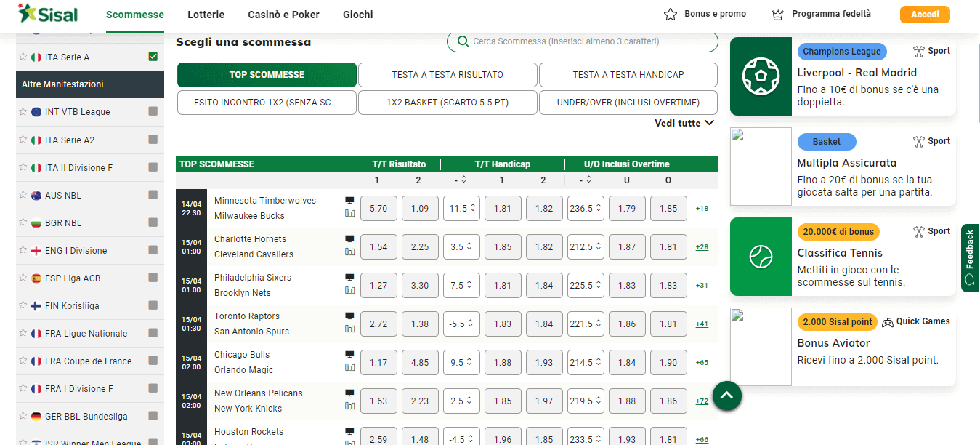This screenshot has width=980, height=445.
Task: Open handicap -11.5 selector for Timberwolves match
Action: tap(461, 208)
